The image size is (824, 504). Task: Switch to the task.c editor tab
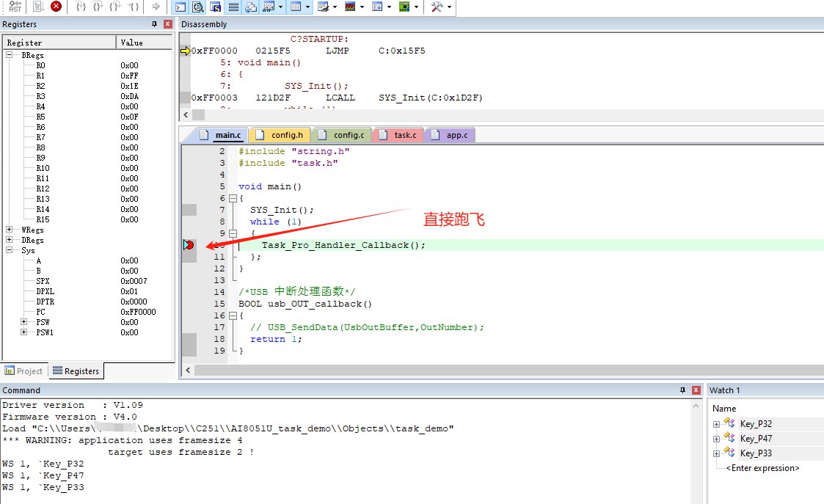point(398,135)
